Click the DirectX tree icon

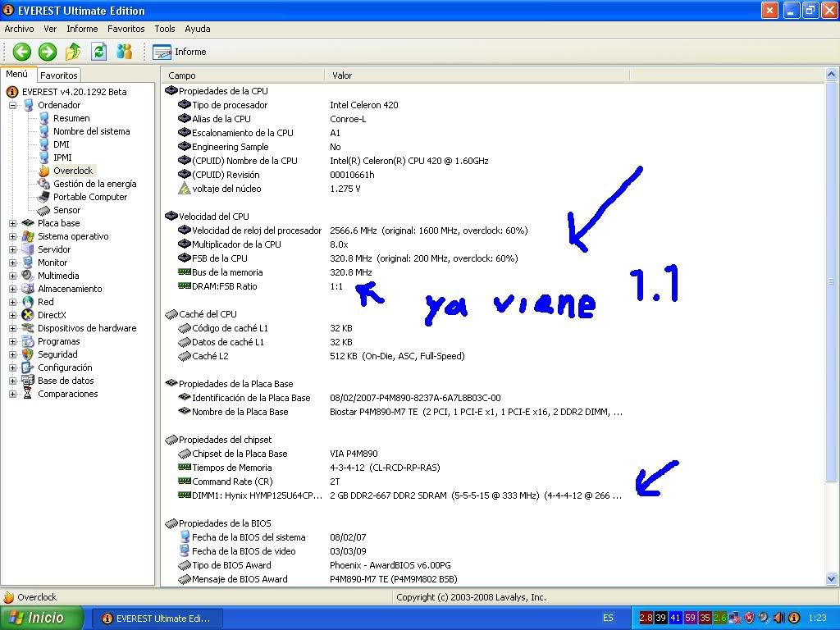pyautogui.click(x=27, y=316)
